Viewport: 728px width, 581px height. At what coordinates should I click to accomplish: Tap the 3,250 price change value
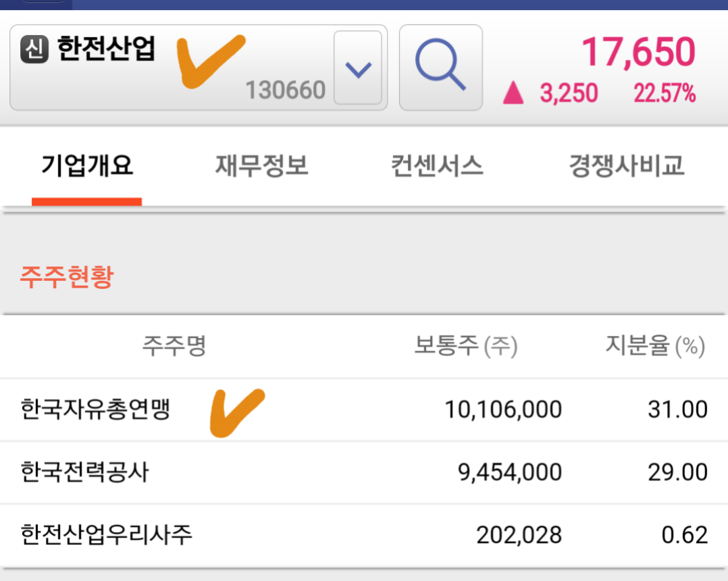point(569,93)
